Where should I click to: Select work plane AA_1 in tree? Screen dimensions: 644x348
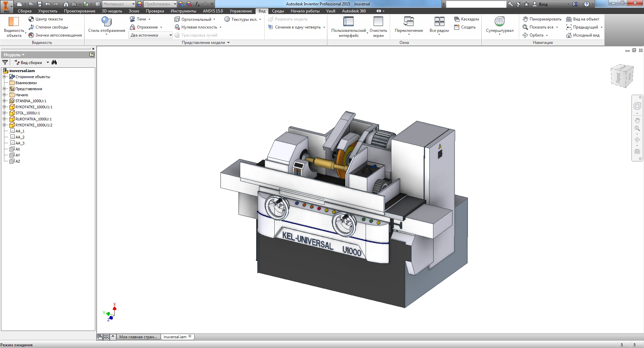tap(20, 131)
